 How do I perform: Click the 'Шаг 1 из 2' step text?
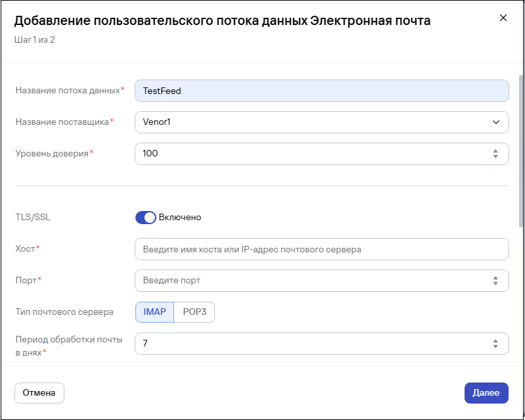coord(35,40)
